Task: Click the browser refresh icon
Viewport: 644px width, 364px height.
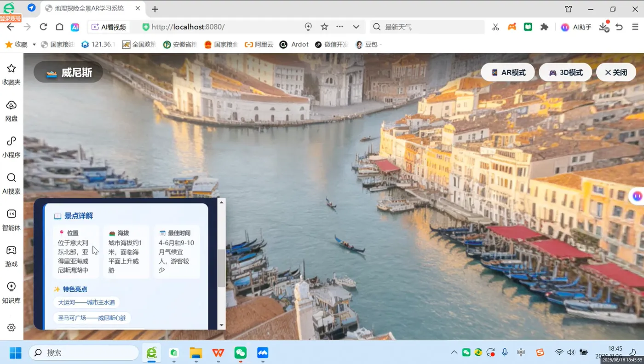Action: [43, 27]
